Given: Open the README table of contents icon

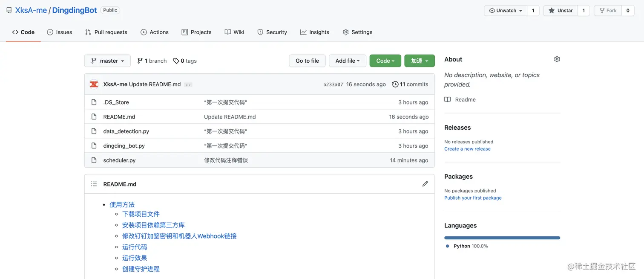Looking at the screenshot, I should pyautogui.click(x=94, y=184).
